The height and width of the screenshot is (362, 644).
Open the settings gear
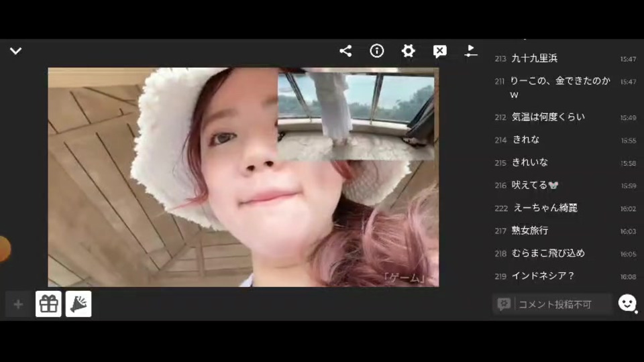(408, 51)
